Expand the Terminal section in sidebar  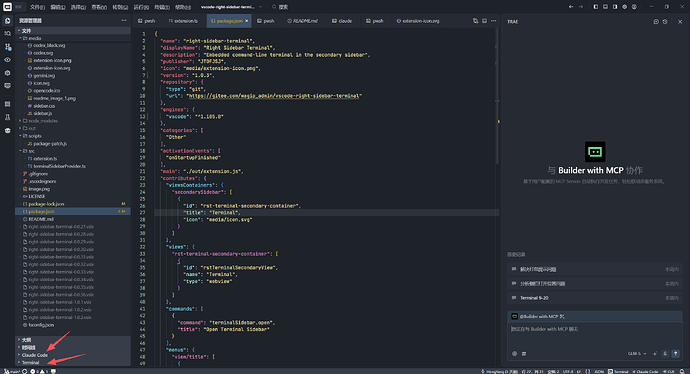click(74, 362)
